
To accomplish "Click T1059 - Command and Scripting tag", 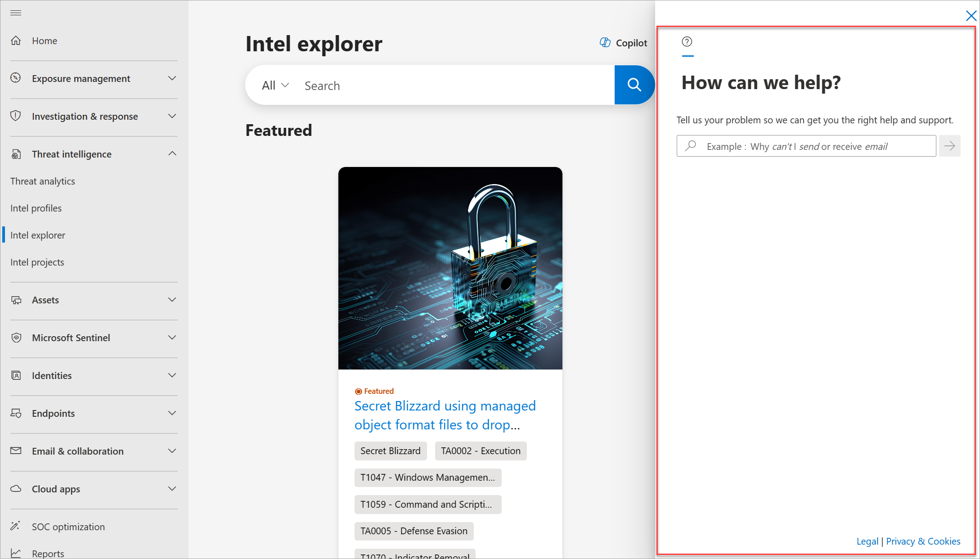I will (428, 505).
